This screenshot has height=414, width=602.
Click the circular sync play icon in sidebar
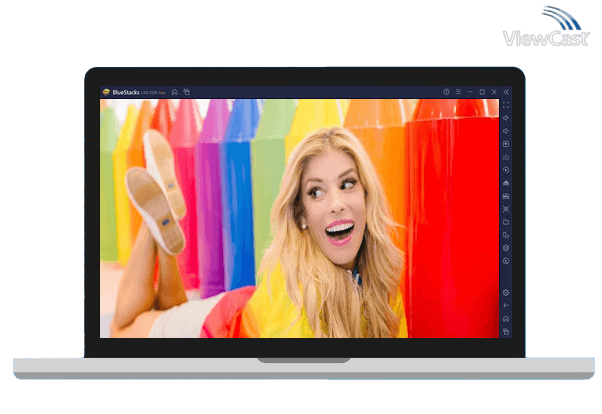[506, 170]
